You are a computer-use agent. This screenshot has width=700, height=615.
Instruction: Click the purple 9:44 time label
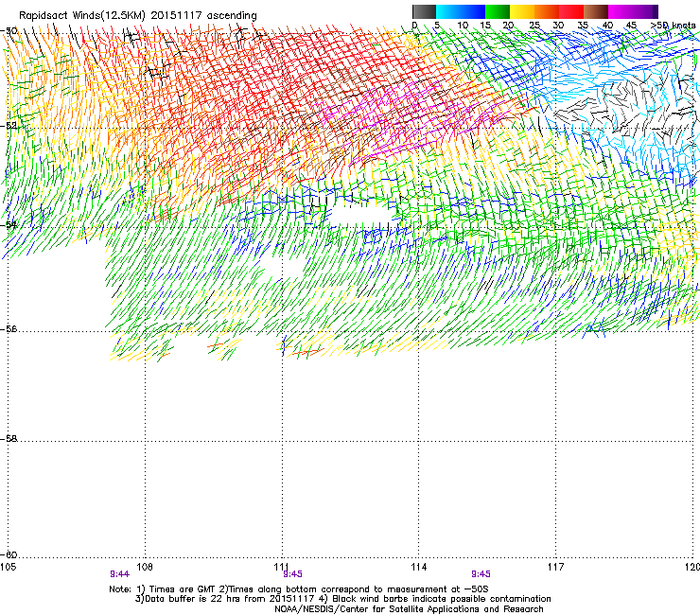click(119, 574)
